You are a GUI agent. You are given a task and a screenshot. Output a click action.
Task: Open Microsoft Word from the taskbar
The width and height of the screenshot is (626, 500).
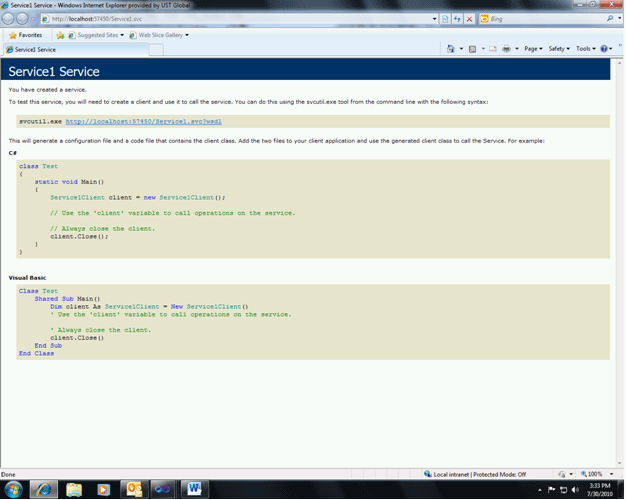[194, 490]
